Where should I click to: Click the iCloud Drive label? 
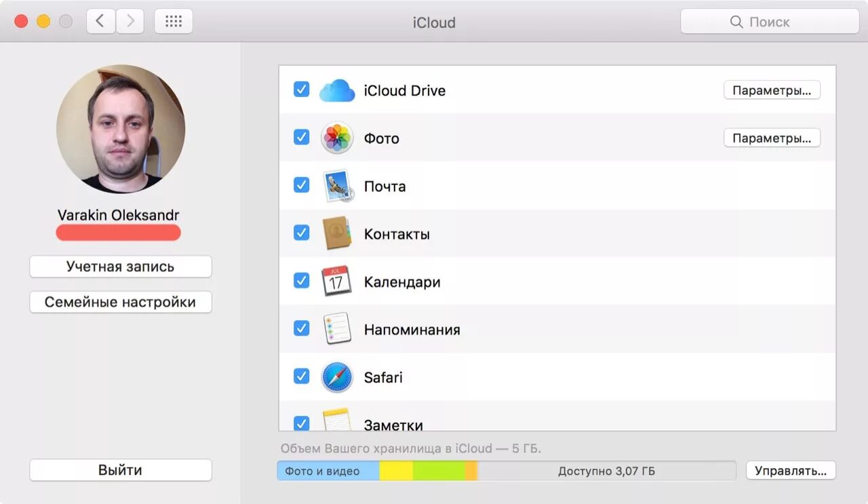pos(405,91)
